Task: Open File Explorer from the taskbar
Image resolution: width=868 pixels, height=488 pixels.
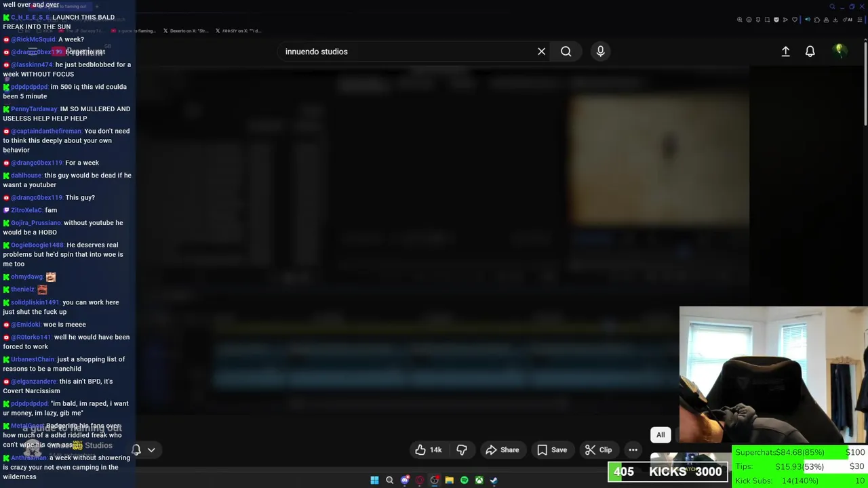Action: pos(450,480)
